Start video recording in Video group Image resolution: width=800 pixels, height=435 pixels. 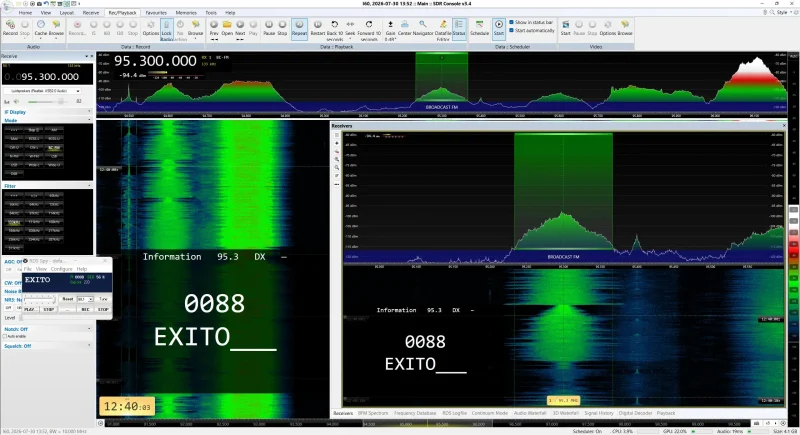[x=565, y=28]
